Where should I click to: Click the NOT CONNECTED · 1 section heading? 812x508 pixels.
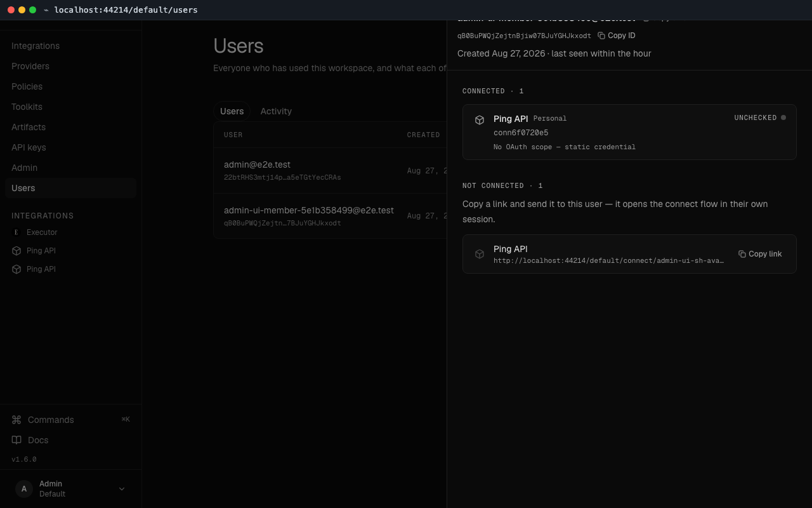click(502, 185)
